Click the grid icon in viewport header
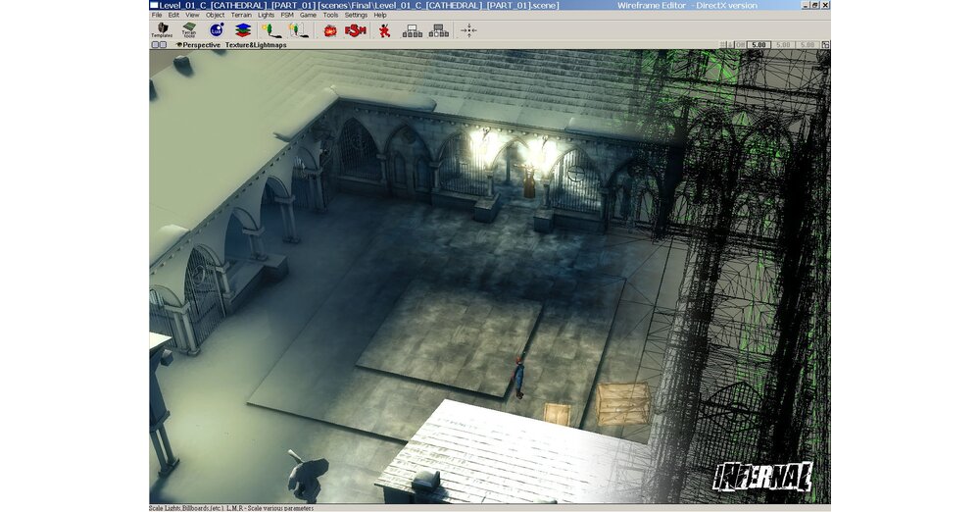980x512 pixels. pyautogui.click(x=725, y=45)
